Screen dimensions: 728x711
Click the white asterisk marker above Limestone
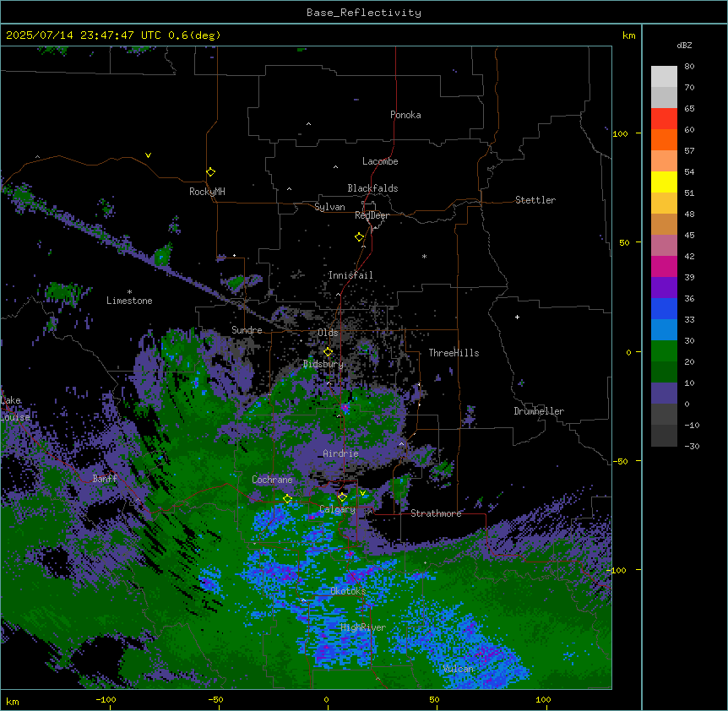(x=129, y=292)
